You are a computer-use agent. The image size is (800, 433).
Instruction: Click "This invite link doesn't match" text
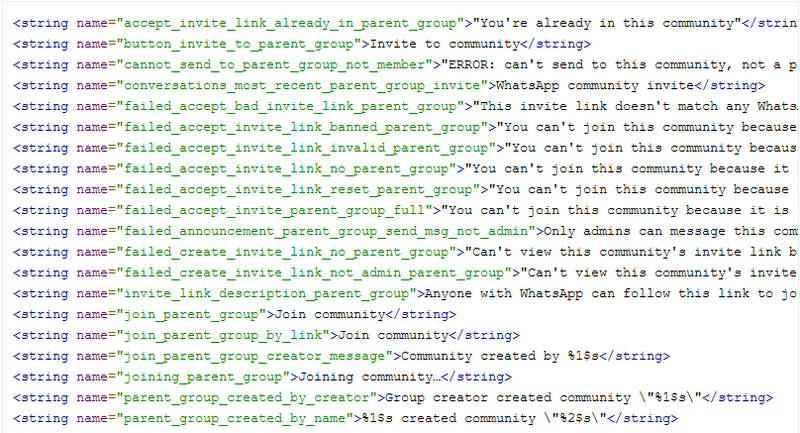point(598,107)
